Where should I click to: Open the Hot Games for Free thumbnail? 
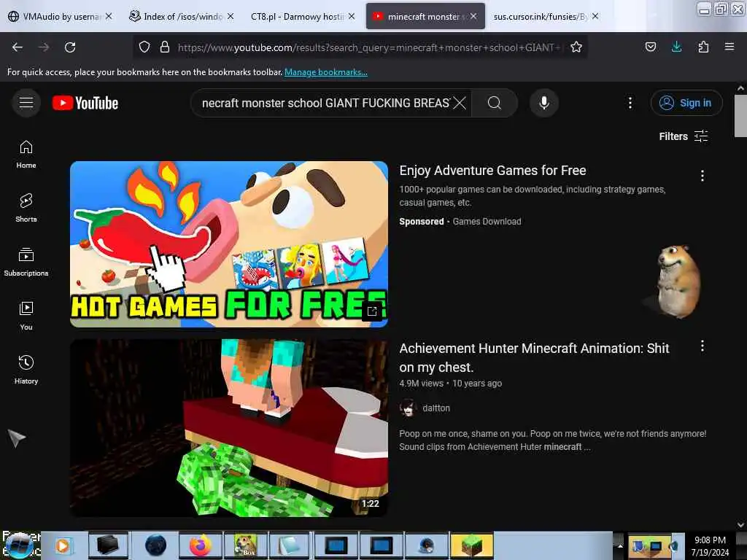(x=228, y=244)
